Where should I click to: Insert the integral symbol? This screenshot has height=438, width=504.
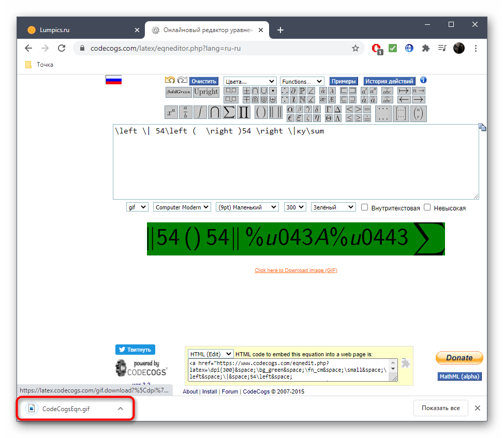200,112
